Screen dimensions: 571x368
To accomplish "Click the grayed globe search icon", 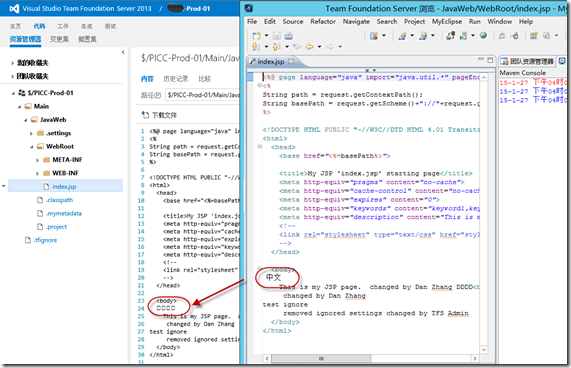I will click(546, 36).
